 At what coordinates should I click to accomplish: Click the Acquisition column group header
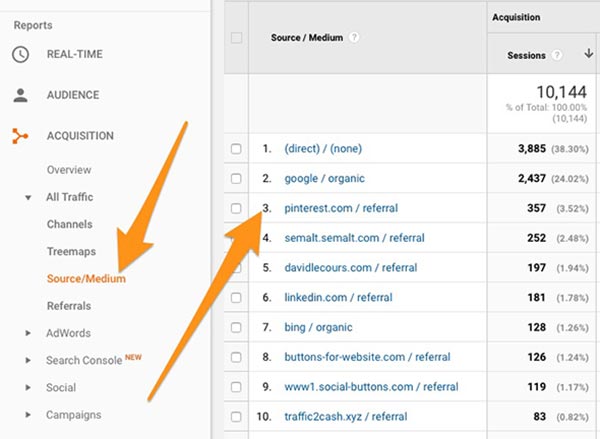pyautogui.click(x=516, y=17)
